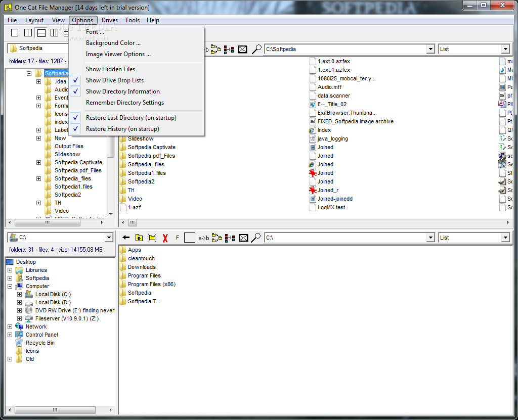
Task: Click the empty square box in bottom toolbar
Action: [190, 238]
